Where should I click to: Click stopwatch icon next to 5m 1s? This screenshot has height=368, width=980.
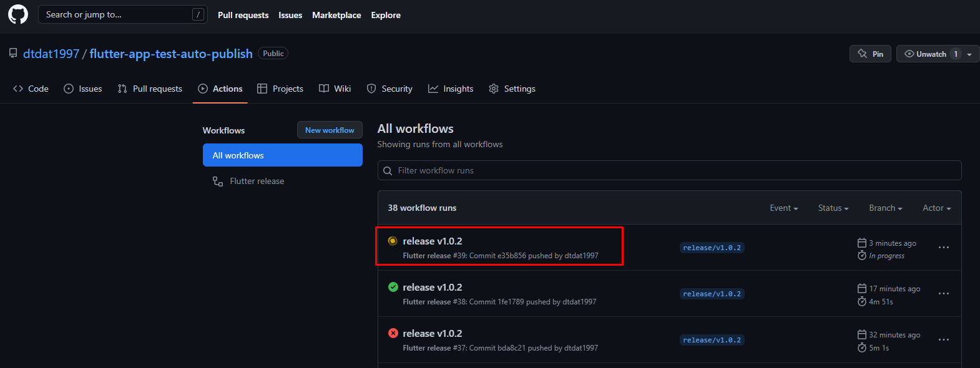click(x=862, y=347)
